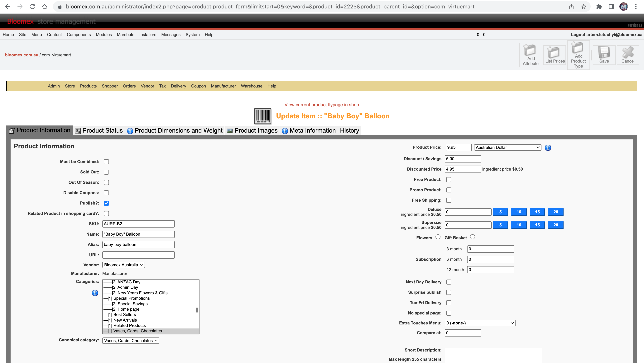Image resolution: width=644 pixels, height=363 pixels.
Task: Click Supersize 15 button
Action: (x=537, y=225)
